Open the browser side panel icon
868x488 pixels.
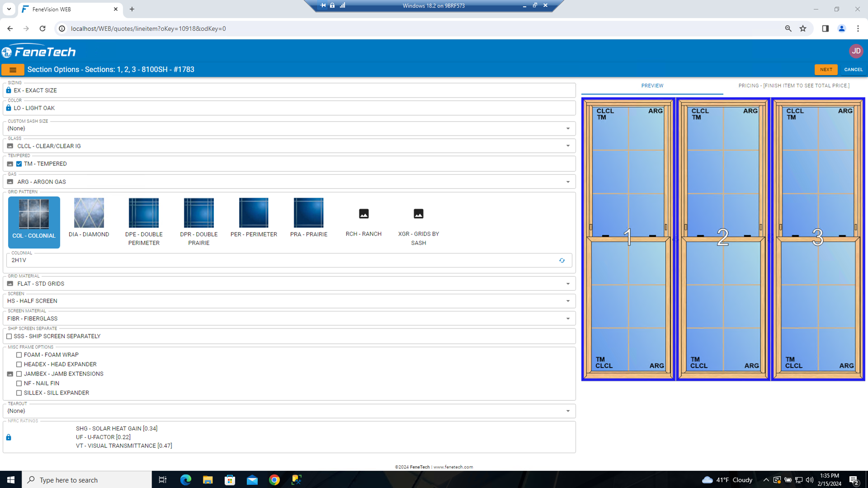pyautogui.click(x=825, y=28)
